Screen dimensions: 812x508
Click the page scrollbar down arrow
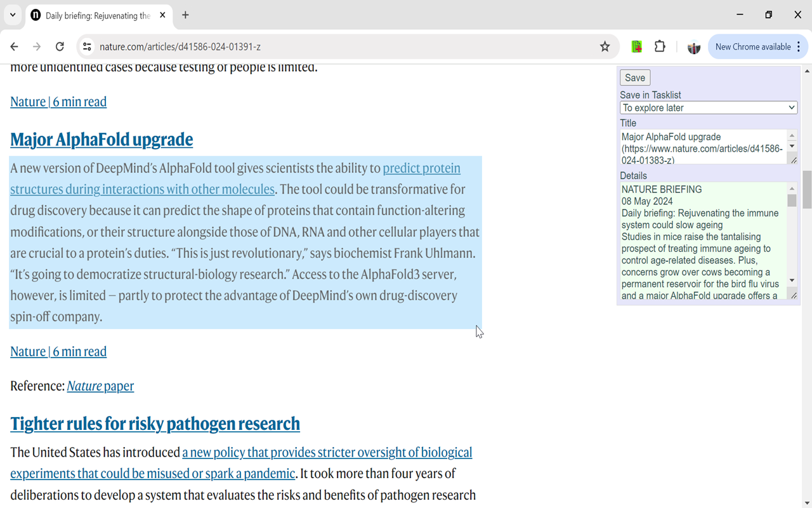(x=807, y=503)
